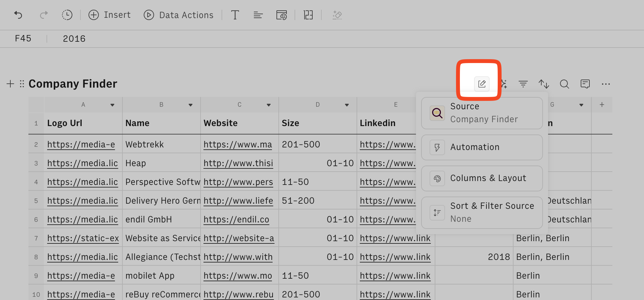Screen dimensions: 644x300
Task: Select the Perspective Softw name cell
Action: click(x=161, y=182)
